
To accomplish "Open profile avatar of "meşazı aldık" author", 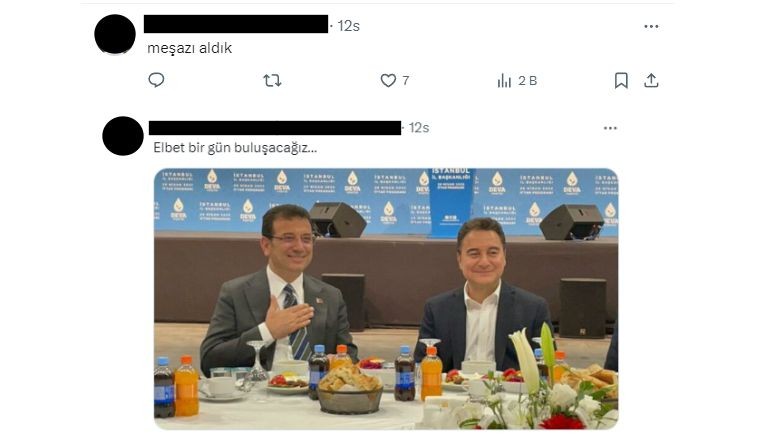I will tap(115, 34).
